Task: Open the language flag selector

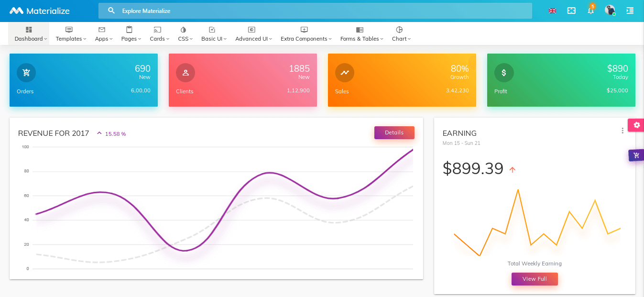Action: point(552,11)
